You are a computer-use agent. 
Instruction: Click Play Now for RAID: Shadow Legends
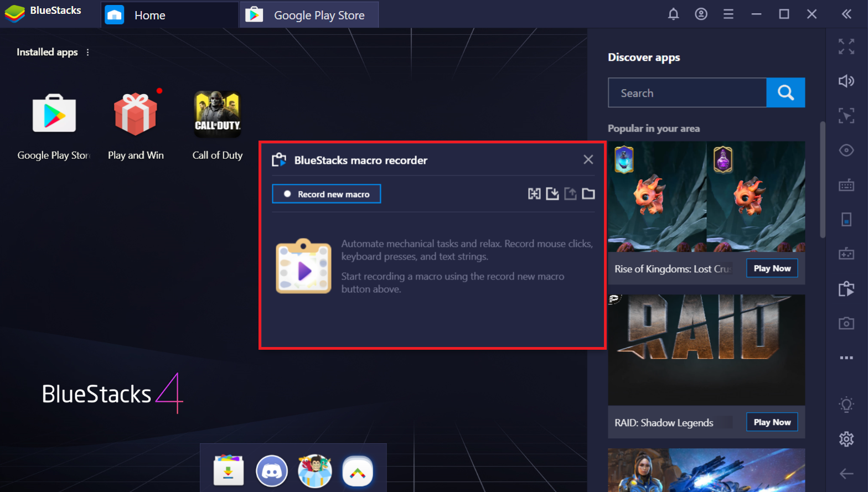pos(772,422)
